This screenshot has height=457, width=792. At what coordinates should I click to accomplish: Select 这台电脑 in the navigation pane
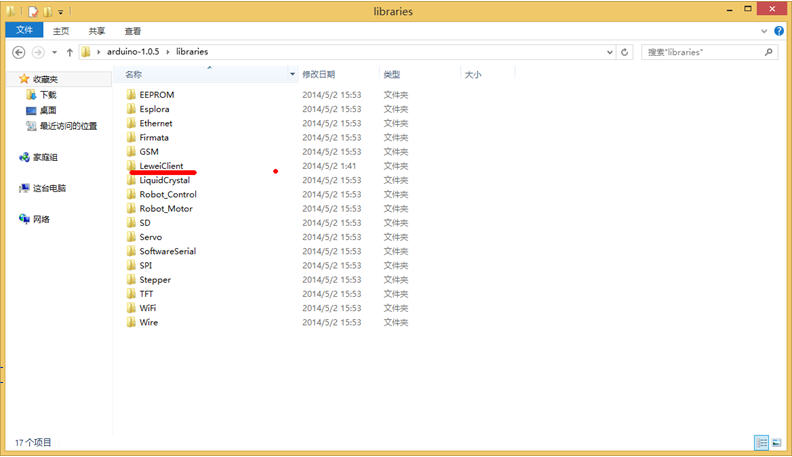[x=49, y=188]
